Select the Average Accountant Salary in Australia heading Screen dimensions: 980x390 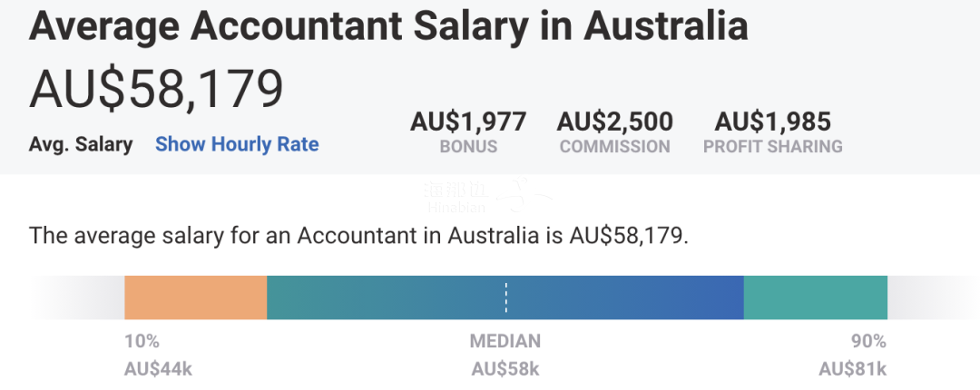388,25
